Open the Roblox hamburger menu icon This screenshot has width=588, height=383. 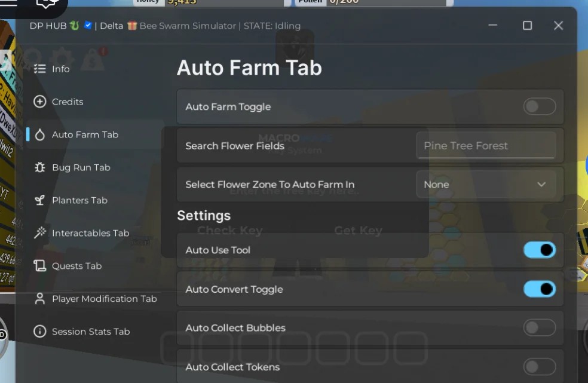[x=8, y=3]
